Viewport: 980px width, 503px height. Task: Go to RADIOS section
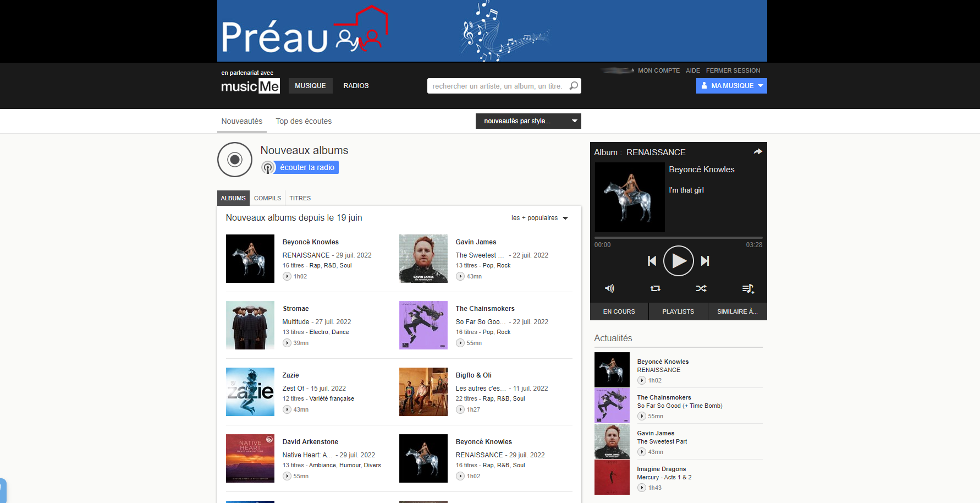356,86
